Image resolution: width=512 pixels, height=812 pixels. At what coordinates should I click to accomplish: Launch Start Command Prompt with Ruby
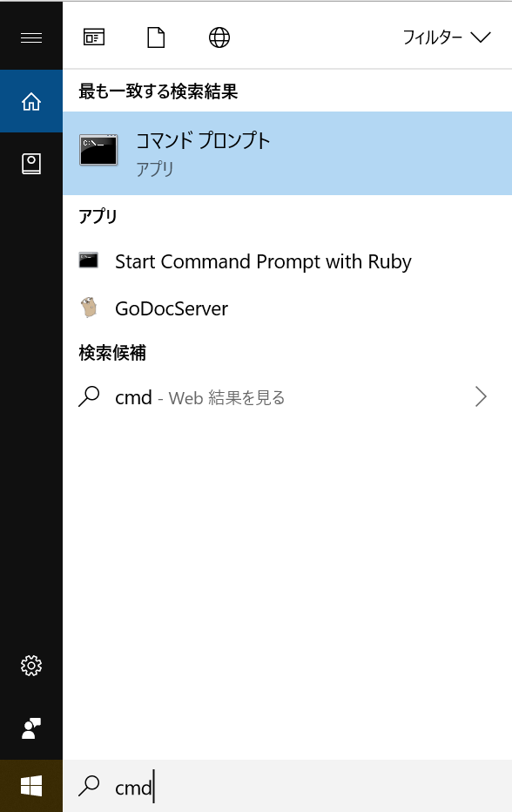(x=262, y=261)
